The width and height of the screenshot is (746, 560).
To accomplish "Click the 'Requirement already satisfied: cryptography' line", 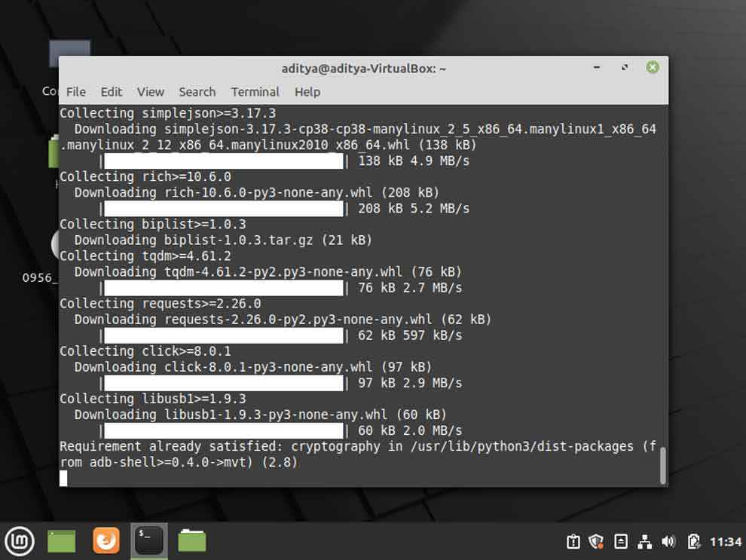I will (358, 454).
